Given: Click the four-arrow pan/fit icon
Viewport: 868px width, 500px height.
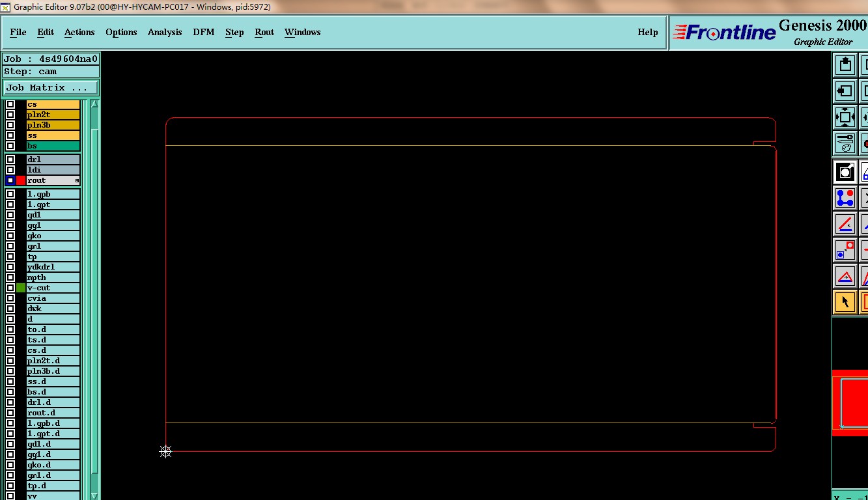Looking at the screenshot, I should coord(845,117).
